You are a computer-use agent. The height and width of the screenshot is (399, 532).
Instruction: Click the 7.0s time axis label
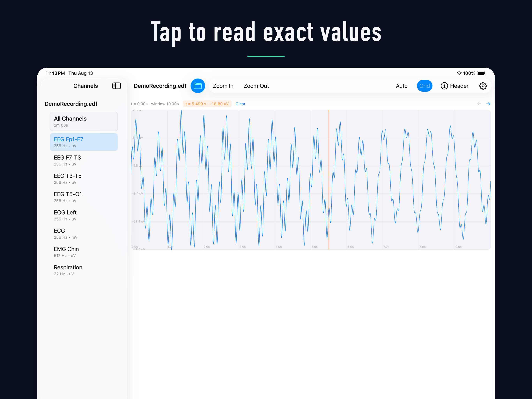pyautogui.click(x=386, y=247)
